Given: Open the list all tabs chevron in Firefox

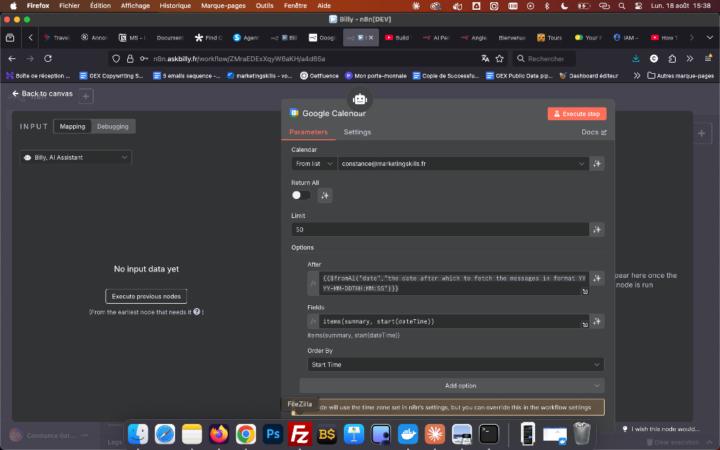Looking at the screenshot, I should pos(709,38).
